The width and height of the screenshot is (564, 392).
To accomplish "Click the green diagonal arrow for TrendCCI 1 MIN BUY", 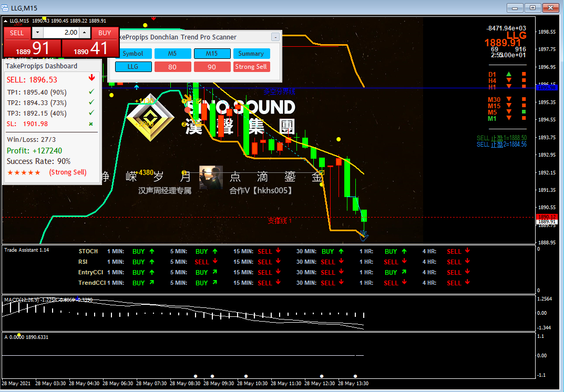I will (x=152, y=282).
